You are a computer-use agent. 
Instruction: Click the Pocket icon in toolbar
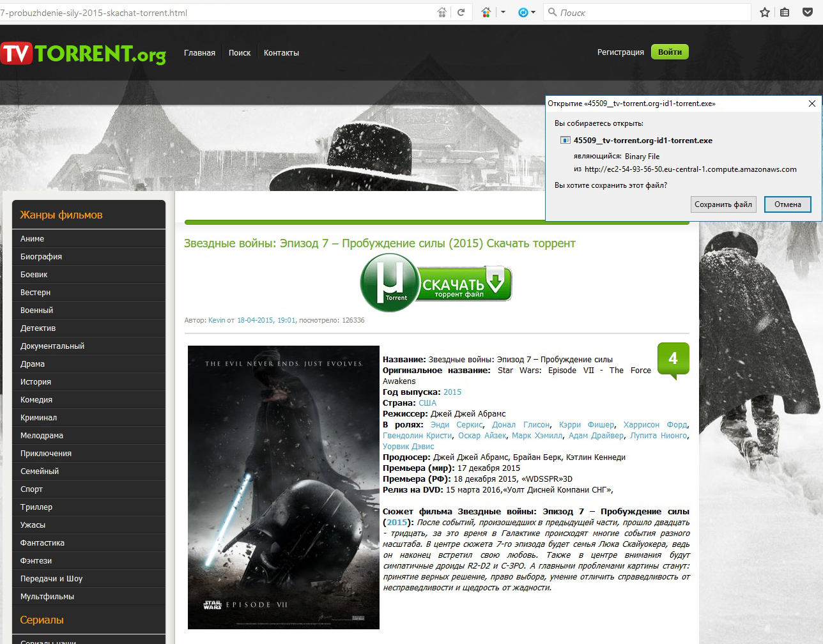click(x=808, y=12)
